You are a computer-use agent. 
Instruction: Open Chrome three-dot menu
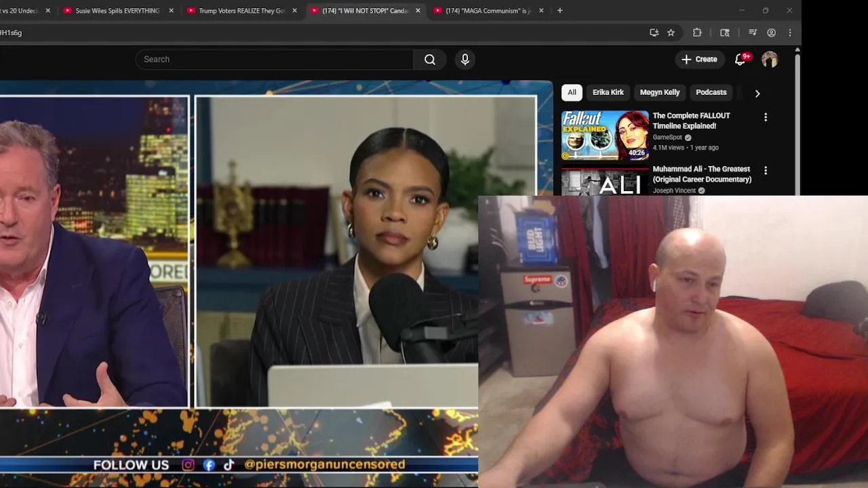pos(789,33)
